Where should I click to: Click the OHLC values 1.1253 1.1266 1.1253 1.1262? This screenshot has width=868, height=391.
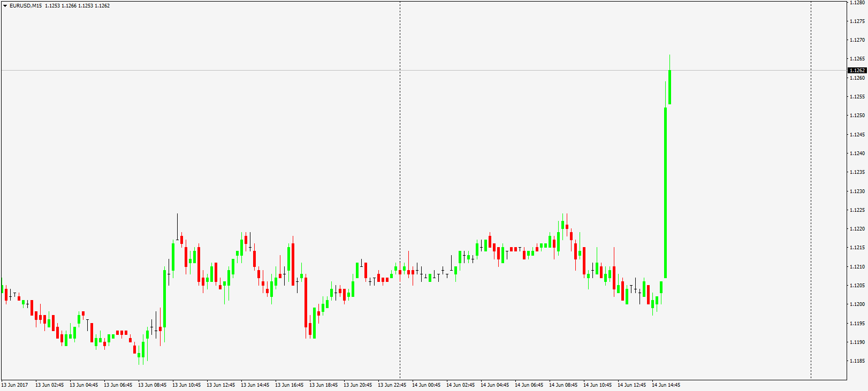pos(77,6)
